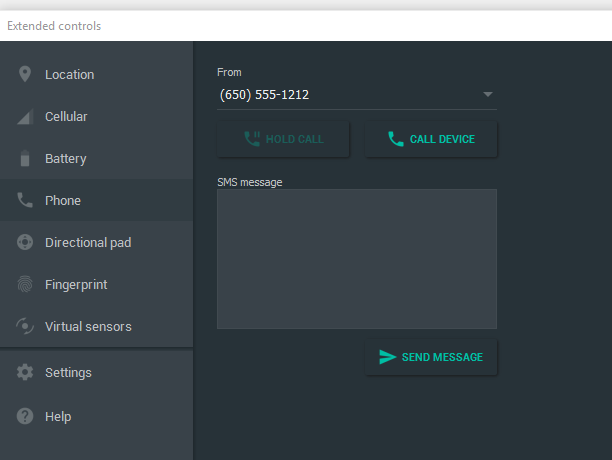Open the Fingerprint tab
The image size is (612, 460).
point(96,284)
